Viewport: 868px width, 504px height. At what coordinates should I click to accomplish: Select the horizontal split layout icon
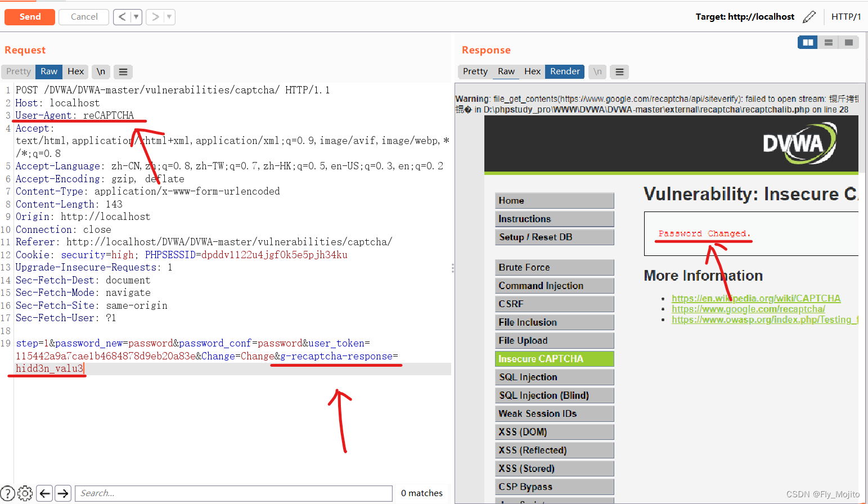pos(828,42)
